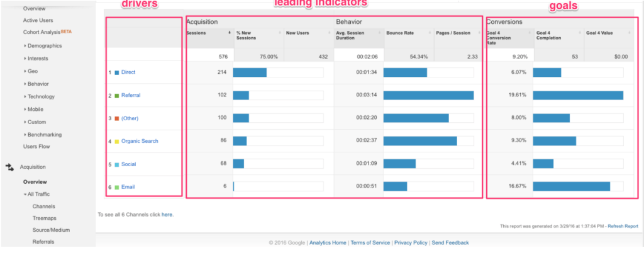
Task: Click Organic Search duration 00:02:37
Action: [367, 141]
